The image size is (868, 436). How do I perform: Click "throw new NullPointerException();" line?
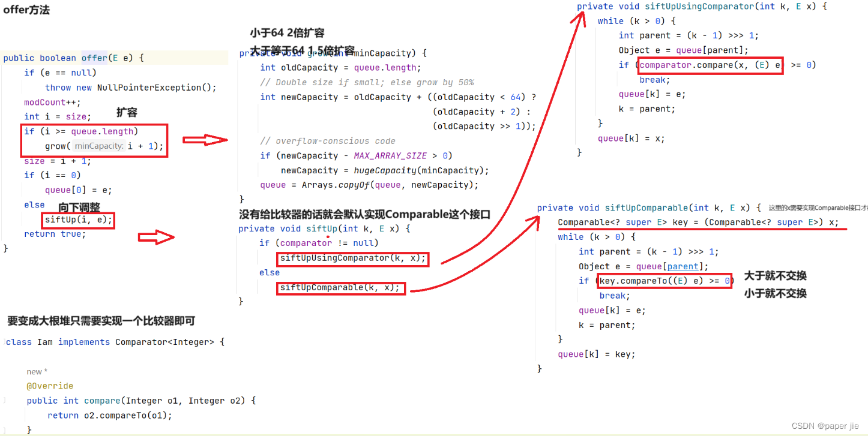[x=131, y=88]
